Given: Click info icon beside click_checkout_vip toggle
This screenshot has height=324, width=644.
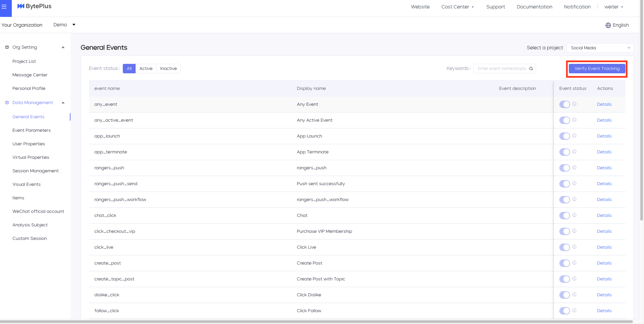Looking at the screenshot, I should 574,231.
